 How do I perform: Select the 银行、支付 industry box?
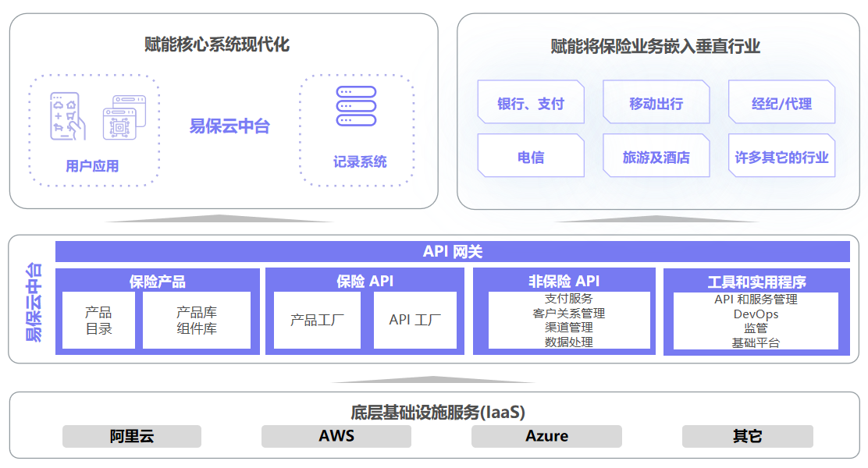pyautogui.click(x=531, y=103)
